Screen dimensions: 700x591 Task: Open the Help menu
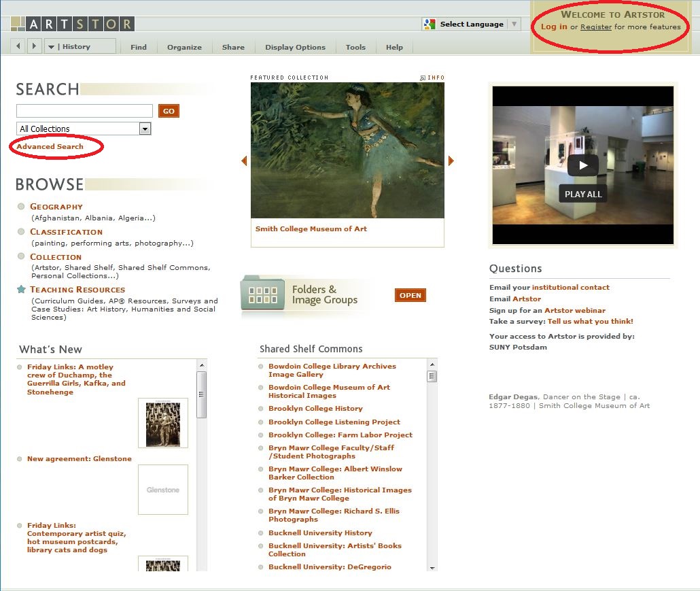tap(394, 47)
